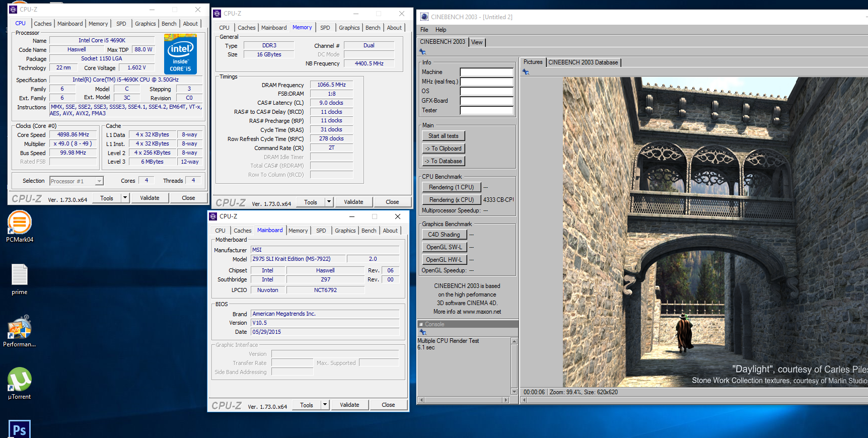Click NB Frequency value 4400.5 MHz

(369, 63)
